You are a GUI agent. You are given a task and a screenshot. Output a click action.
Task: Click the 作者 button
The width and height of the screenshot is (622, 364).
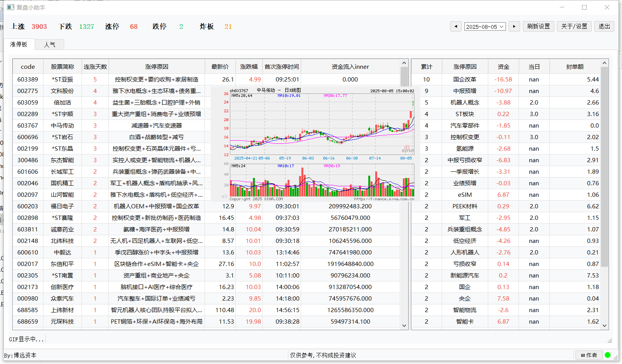tap(589, 355)
